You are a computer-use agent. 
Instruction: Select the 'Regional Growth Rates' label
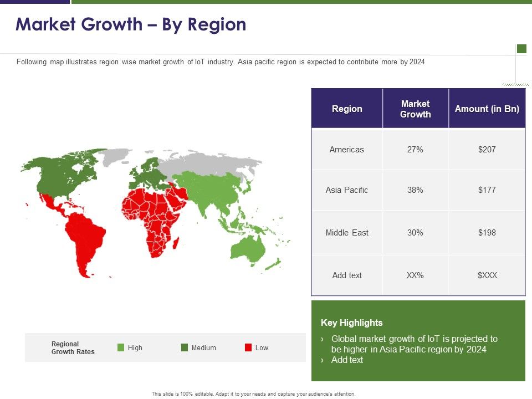point(73,348)
